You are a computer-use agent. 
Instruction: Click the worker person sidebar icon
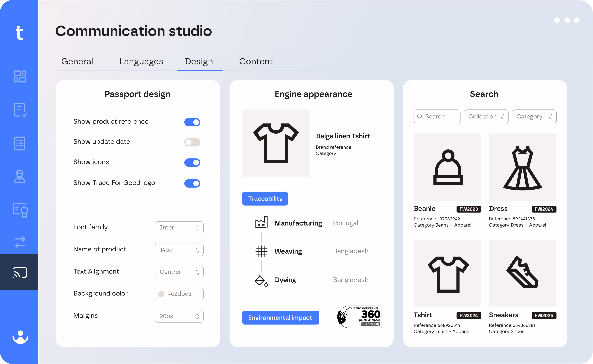pyautogui.click(x=19, y=176)
